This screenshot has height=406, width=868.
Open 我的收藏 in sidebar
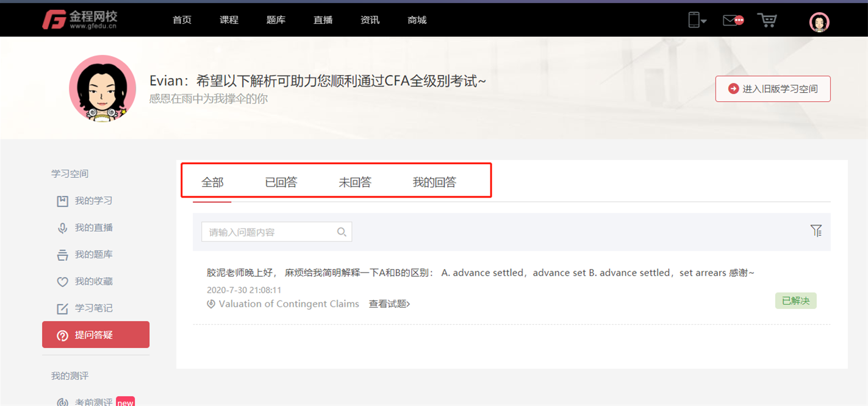(x=93, y=282)
